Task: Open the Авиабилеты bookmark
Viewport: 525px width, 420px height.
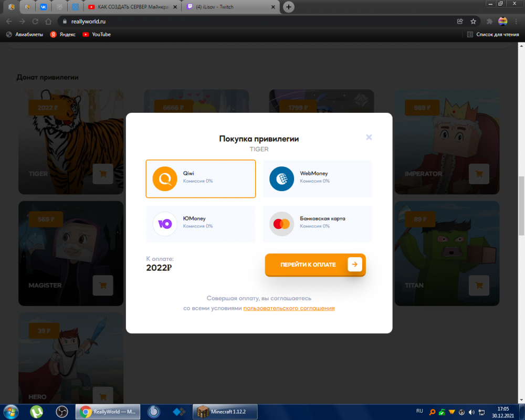Action: click(25, 35)
